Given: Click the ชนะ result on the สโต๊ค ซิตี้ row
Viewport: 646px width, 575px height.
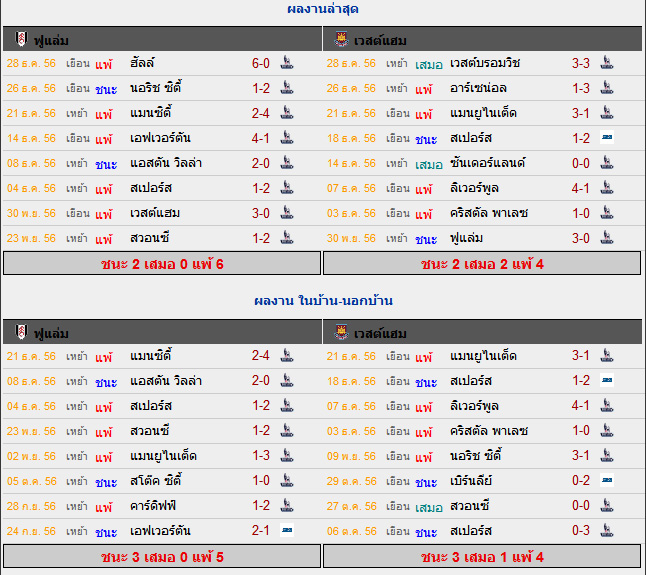Looking at the screenshot, I should click(106, 482).
